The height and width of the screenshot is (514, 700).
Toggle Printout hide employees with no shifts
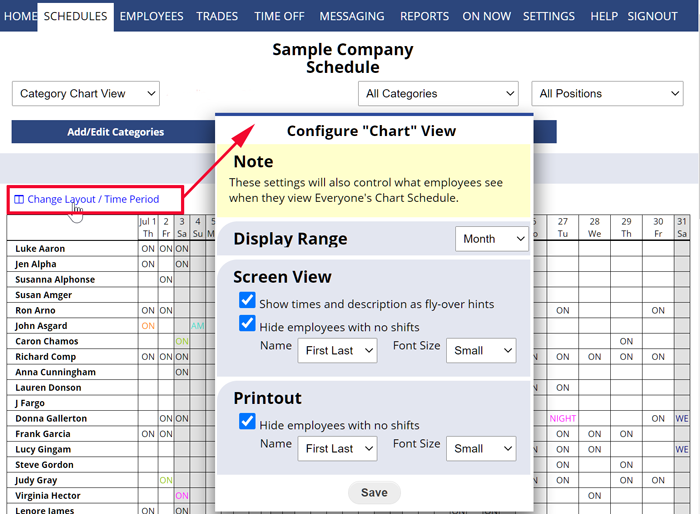click(248, 422)
